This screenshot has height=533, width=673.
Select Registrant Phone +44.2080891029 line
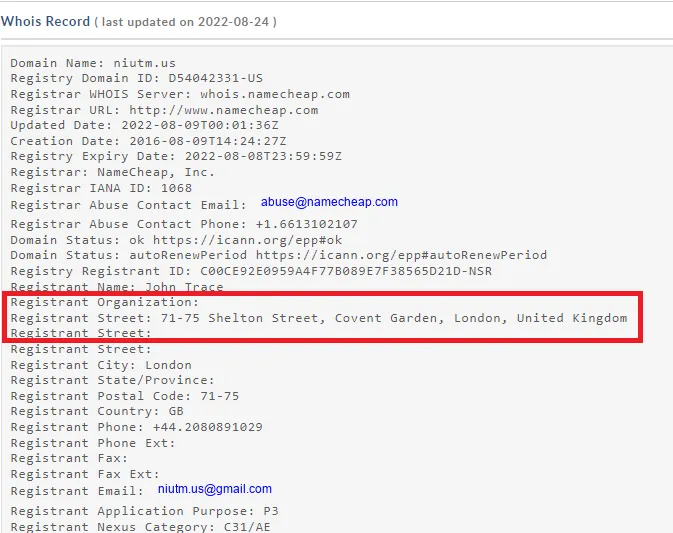136,427
